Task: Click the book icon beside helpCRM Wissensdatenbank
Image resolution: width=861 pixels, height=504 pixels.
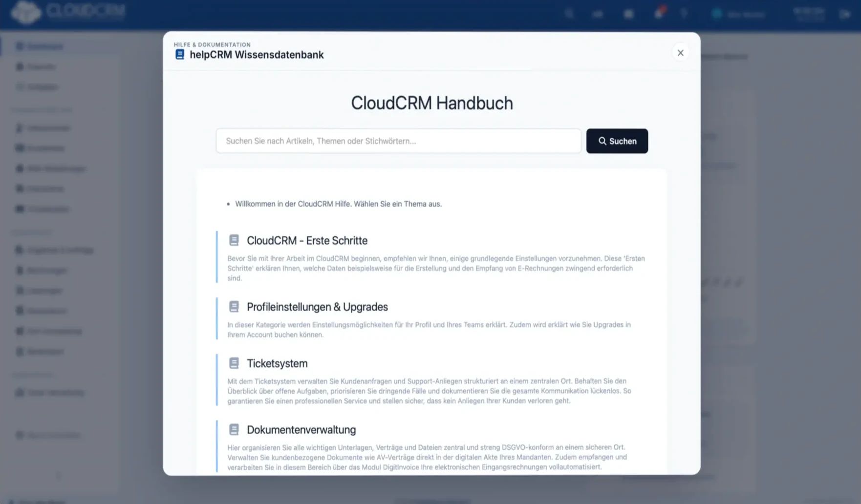Action: pos(179,54)
